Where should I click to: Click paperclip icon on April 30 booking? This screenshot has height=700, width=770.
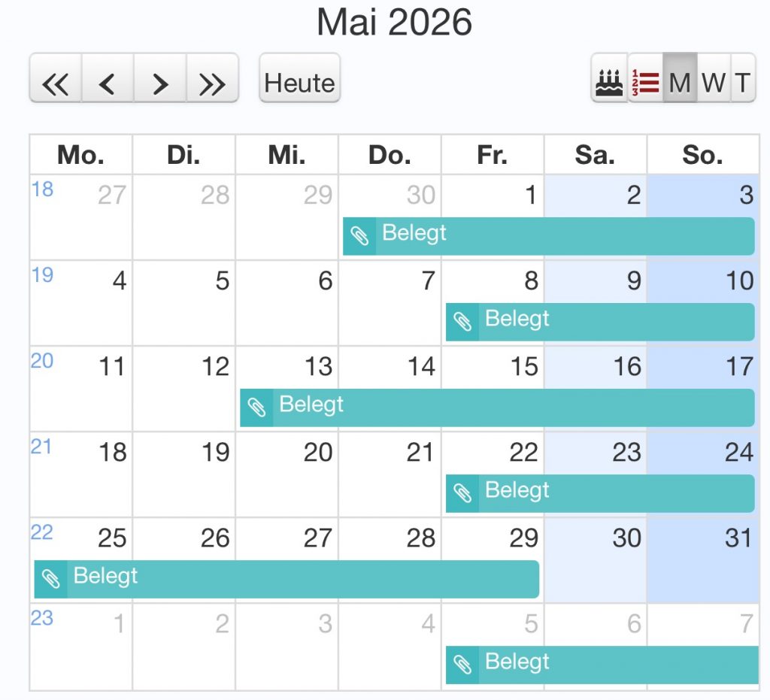pos(360,236)
